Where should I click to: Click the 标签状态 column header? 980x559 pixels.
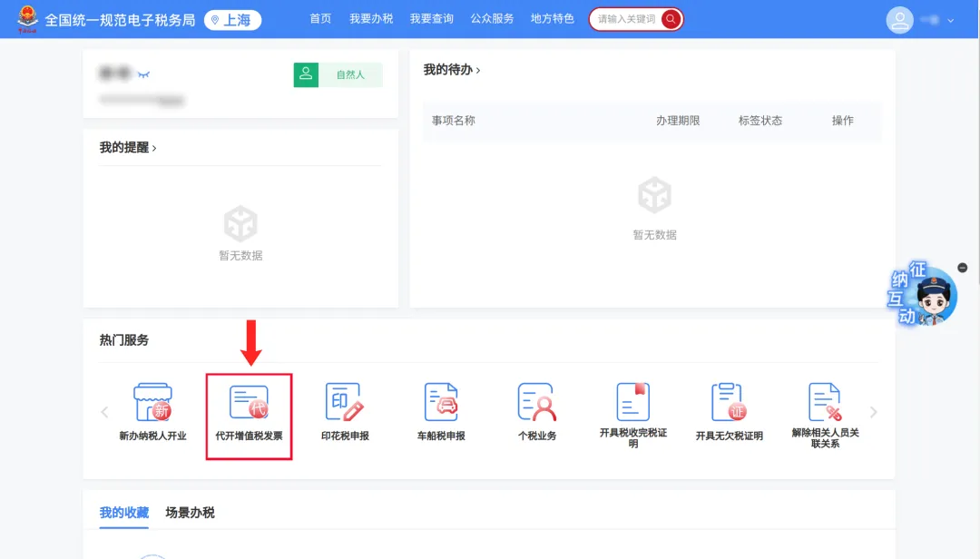click(x=760, y=121)
